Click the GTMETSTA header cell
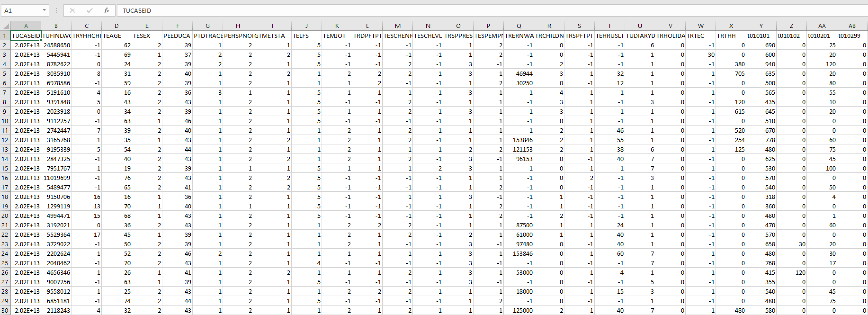 tap(272, 36)
